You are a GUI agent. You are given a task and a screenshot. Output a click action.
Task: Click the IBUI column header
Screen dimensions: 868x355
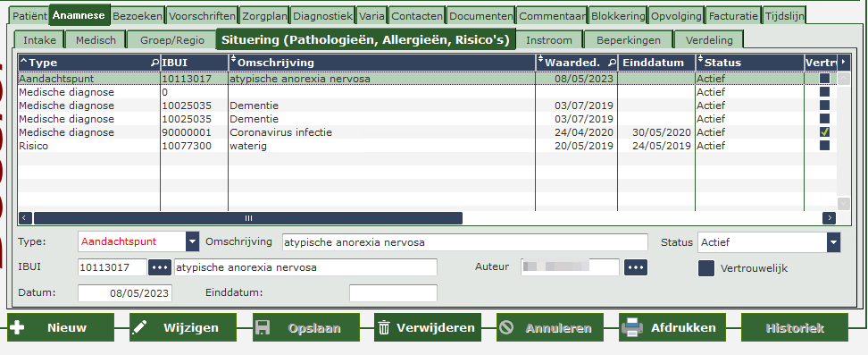195,62
